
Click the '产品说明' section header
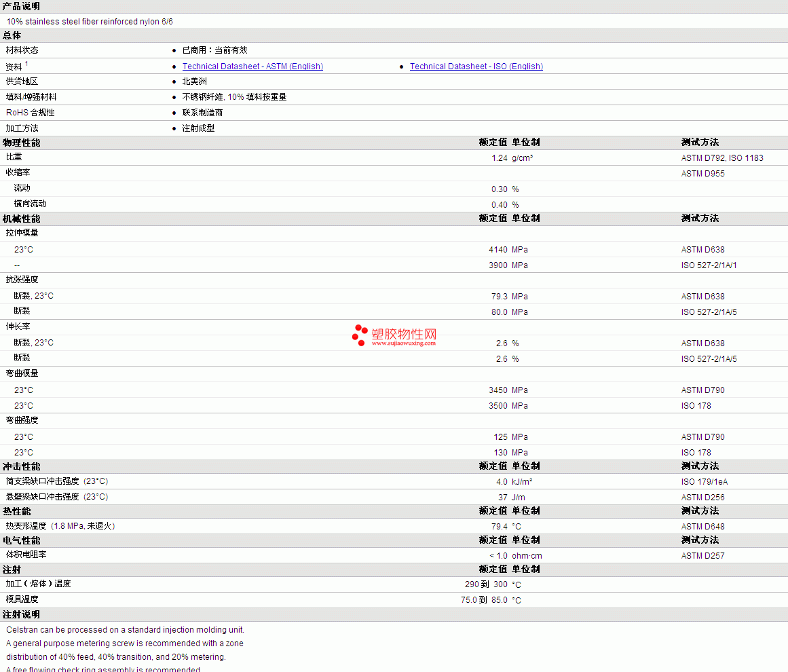21,7
